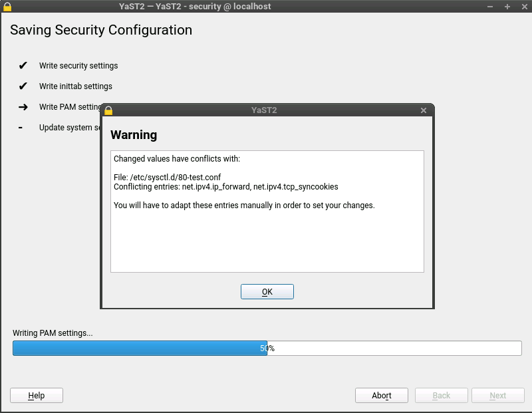532x413 pixels.
Task: Click checkmark beside Write inittab settings
Action: pos(23,86)
